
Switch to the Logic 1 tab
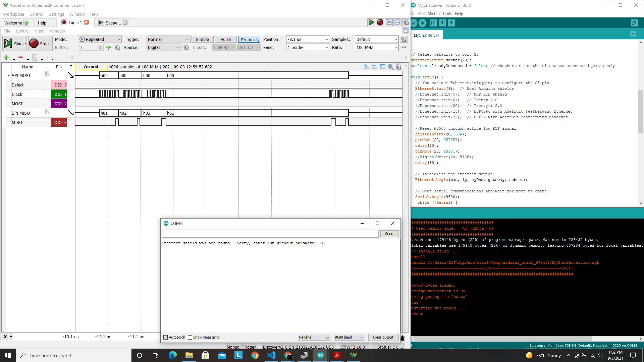coord(75,22)
